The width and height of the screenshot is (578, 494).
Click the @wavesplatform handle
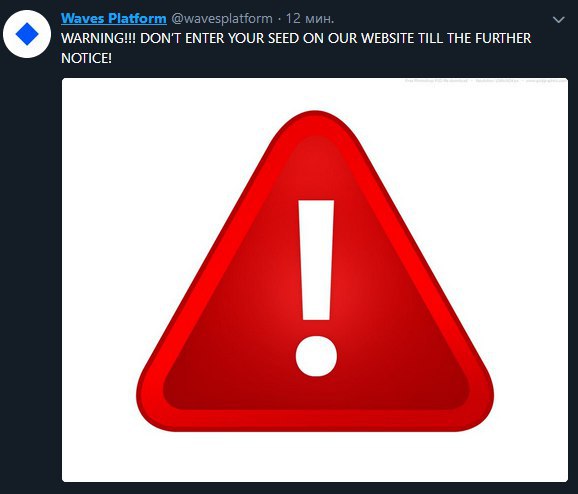(x=222, y=18)
